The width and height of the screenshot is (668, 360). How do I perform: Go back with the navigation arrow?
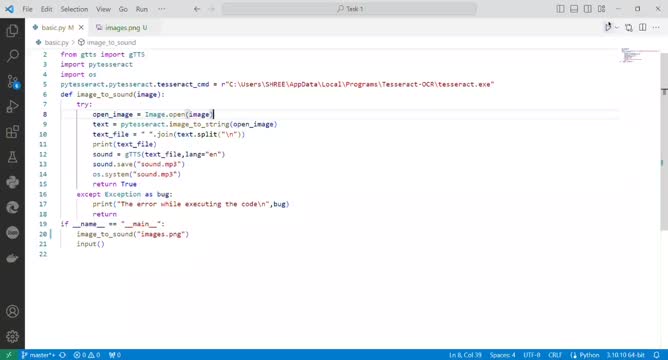[197, 9]
